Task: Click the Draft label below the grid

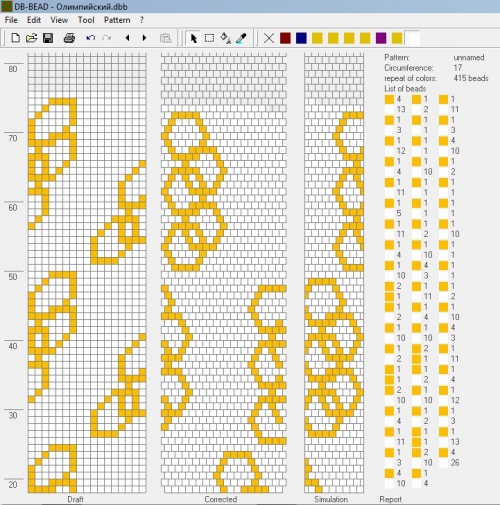Action: (x=75, y=499)
